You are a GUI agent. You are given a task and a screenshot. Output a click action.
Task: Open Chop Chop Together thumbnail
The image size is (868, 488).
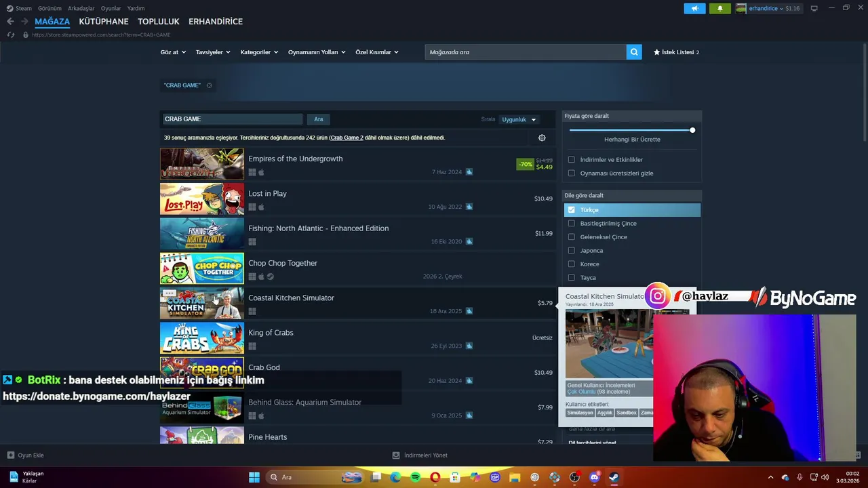pyautogui.click(x=202, y=268)
